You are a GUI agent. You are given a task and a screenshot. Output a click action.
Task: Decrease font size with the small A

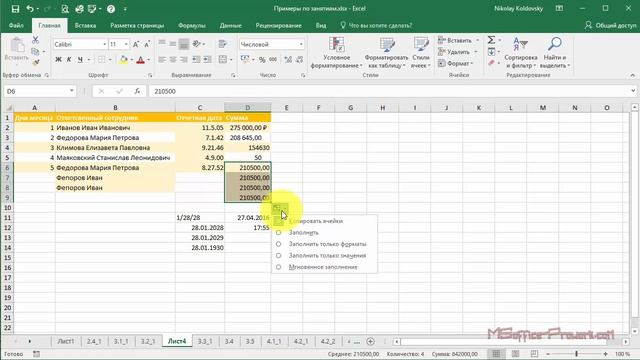[x=147, y=44]
